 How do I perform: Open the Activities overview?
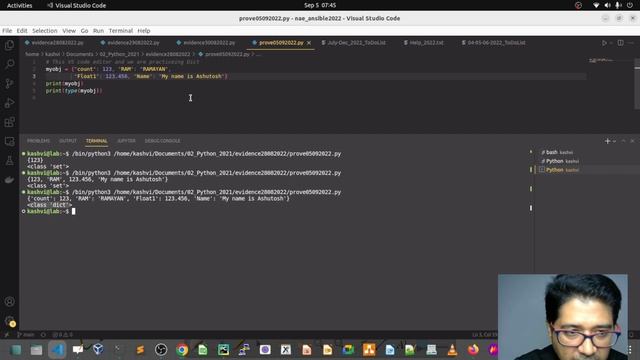[x=19, y=5]
